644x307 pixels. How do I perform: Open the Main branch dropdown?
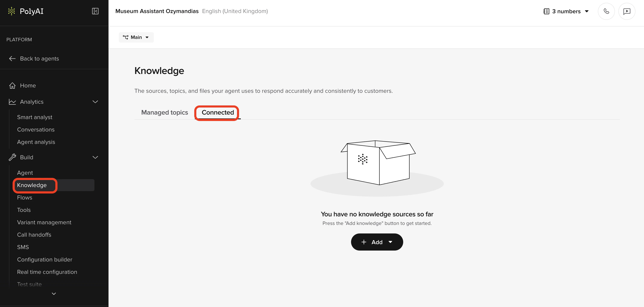click(x=136, y=37)
